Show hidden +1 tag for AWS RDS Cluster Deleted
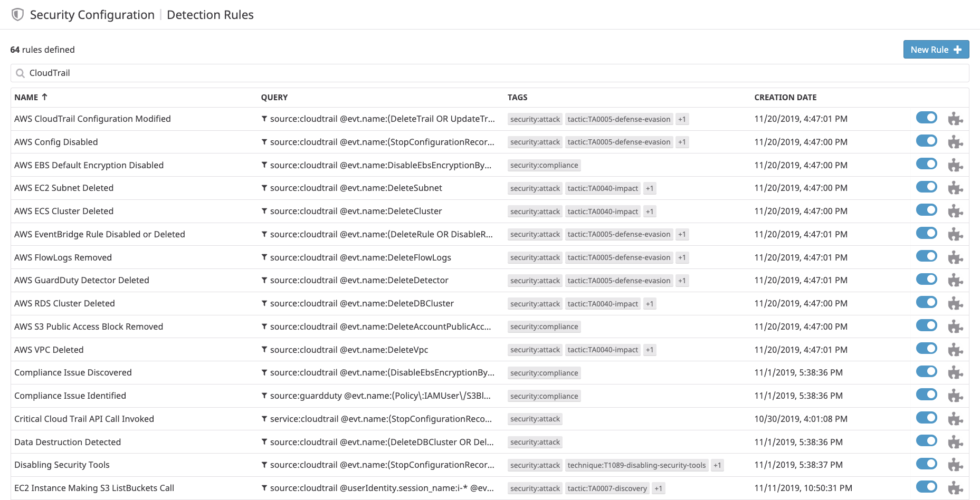Screen dimensions: 980x500 (650, 304)
